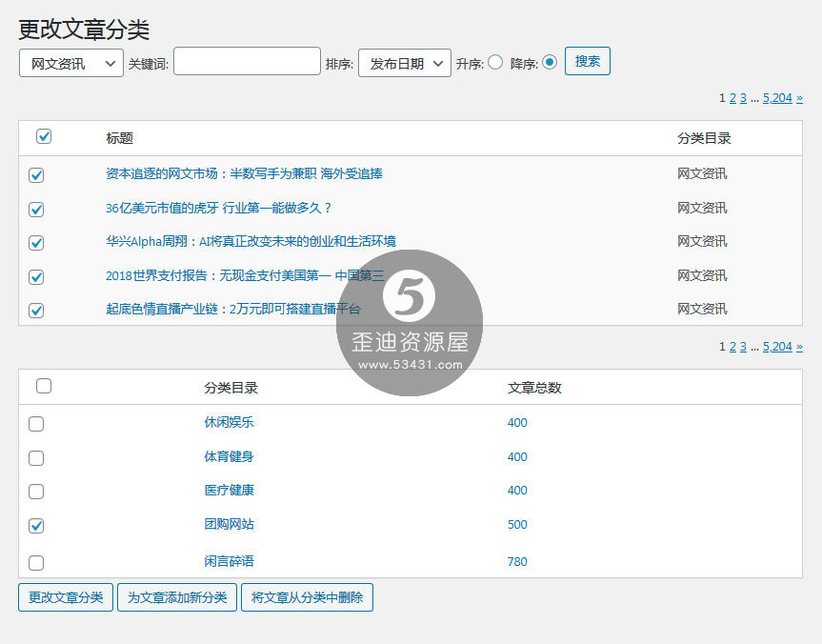Uncheck the 华兴Alpha周翔 article checkbox
This screenshot has height=644, width=822.
(x=36, y=243)
